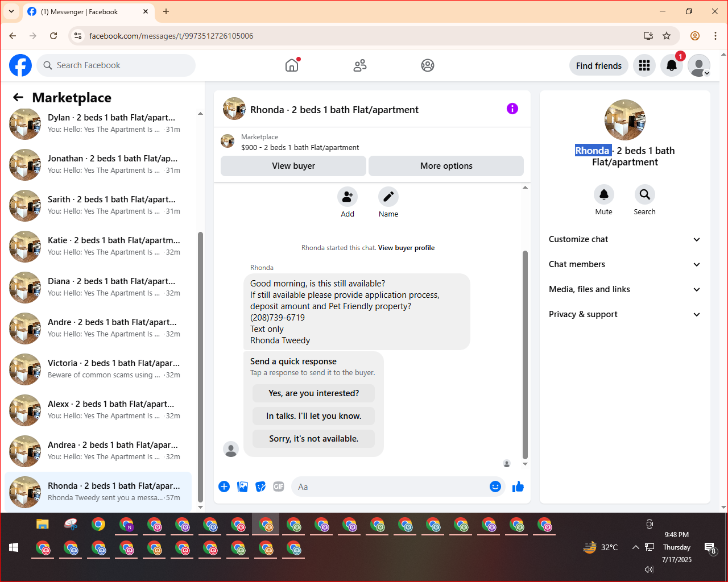Screen dimensions: 728x582
Task: Open the View buyer profile link
Action: 406,248
